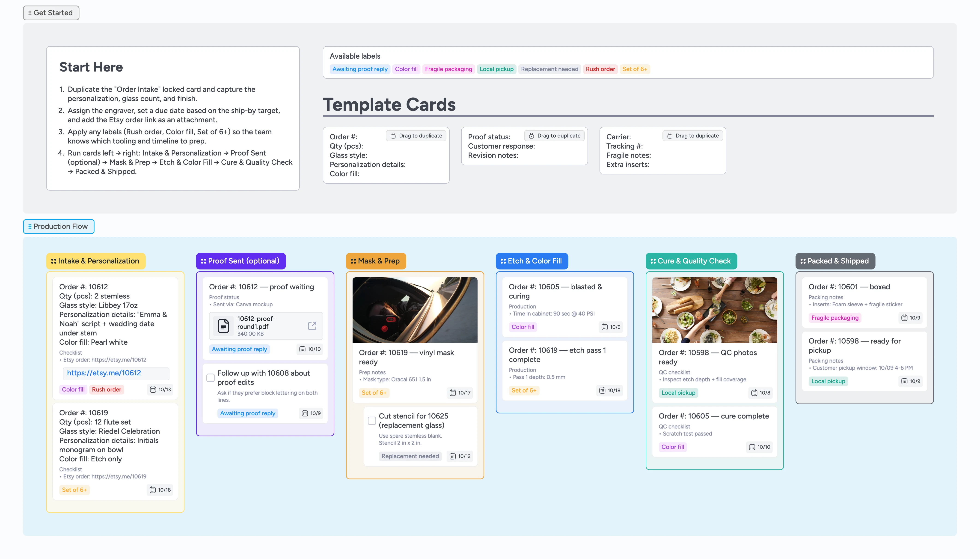
Task: Click the Rush order label in Available labels
Action: (600, 69)
